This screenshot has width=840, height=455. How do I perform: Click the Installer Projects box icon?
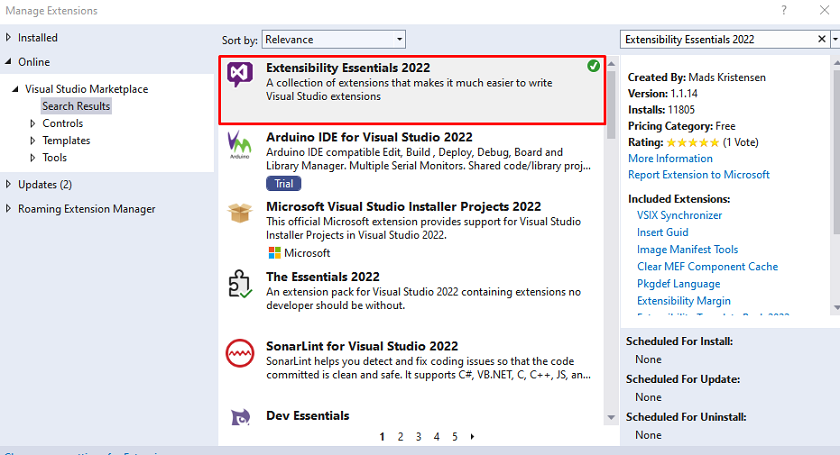click(239, 213)
